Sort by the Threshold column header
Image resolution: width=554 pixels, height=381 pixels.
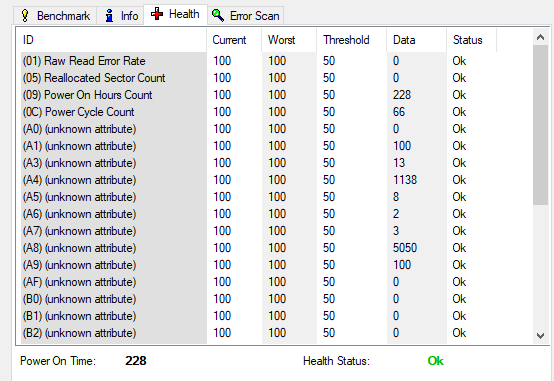352,40
